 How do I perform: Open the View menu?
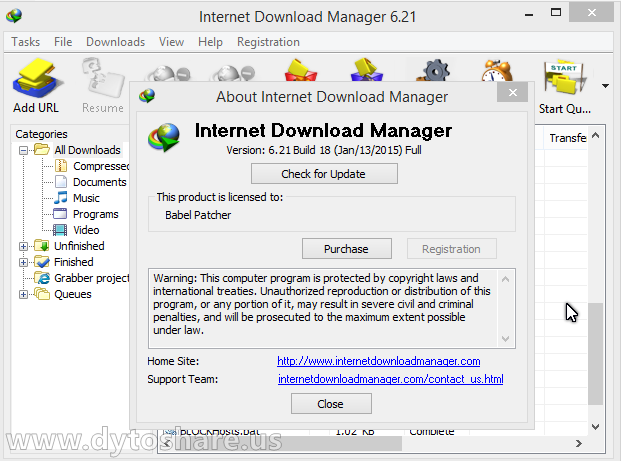pos(171,42)
